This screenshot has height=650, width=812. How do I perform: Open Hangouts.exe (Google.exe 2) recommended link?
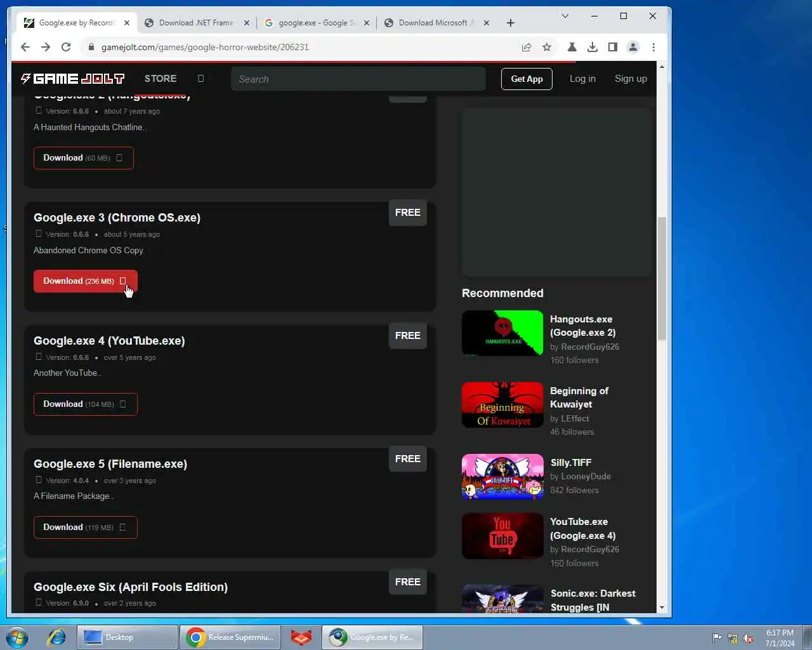coord(582,326)
